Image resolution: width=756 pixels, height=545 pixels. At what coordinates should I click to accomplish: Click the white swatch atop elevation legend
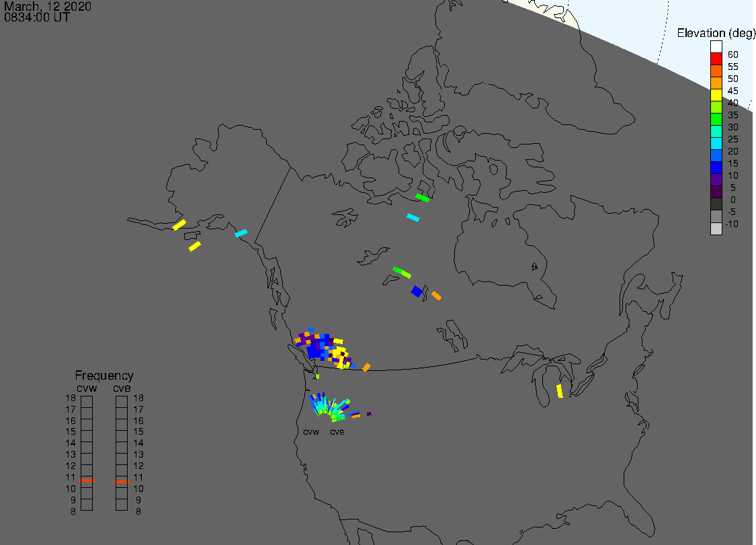click(x=716, y=47)
